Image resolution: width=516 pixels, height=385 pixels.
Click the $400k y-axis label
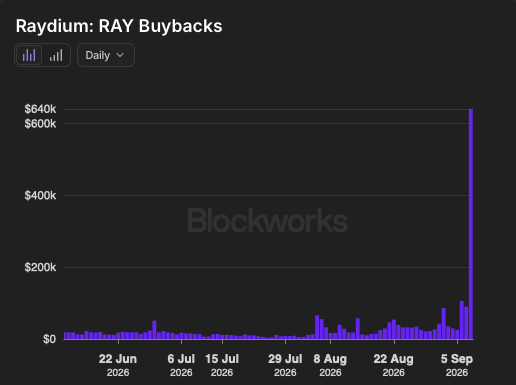[x=40, y=195]
